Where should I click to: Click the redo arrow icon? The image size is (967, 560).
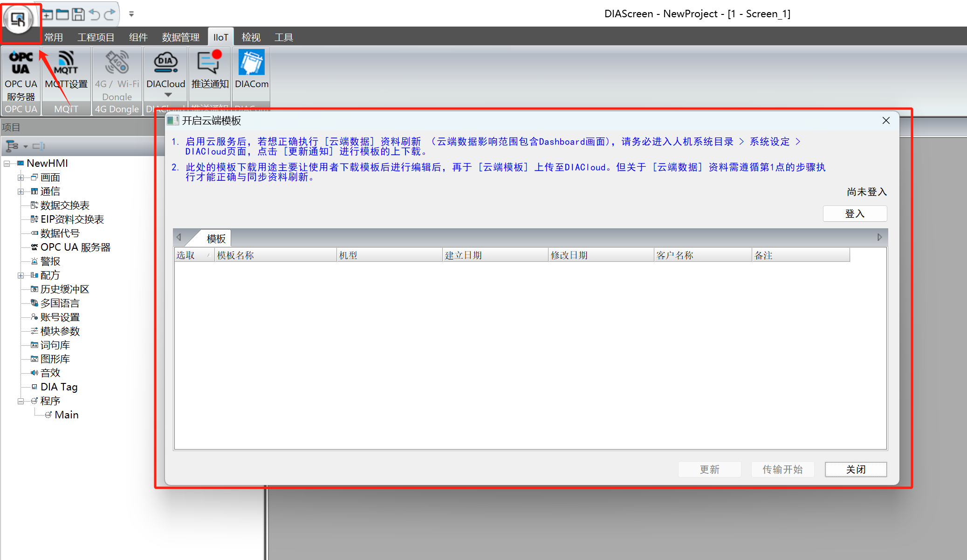point(110,14)
